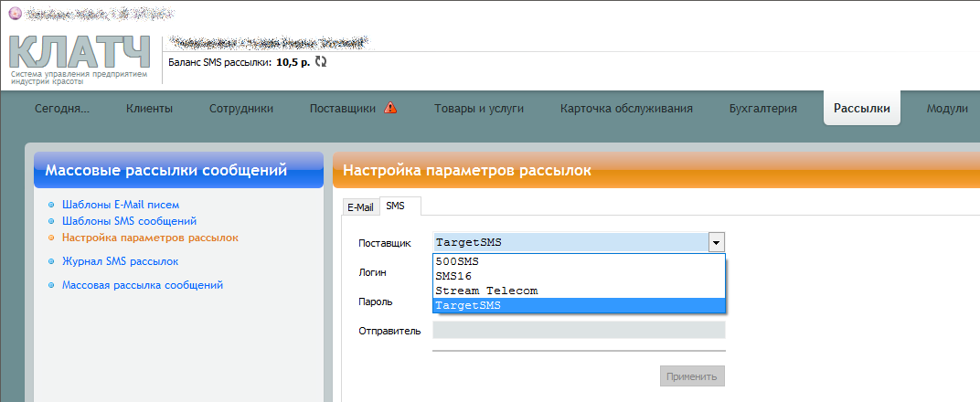Click the Отправитель field label

coord(389,330)
